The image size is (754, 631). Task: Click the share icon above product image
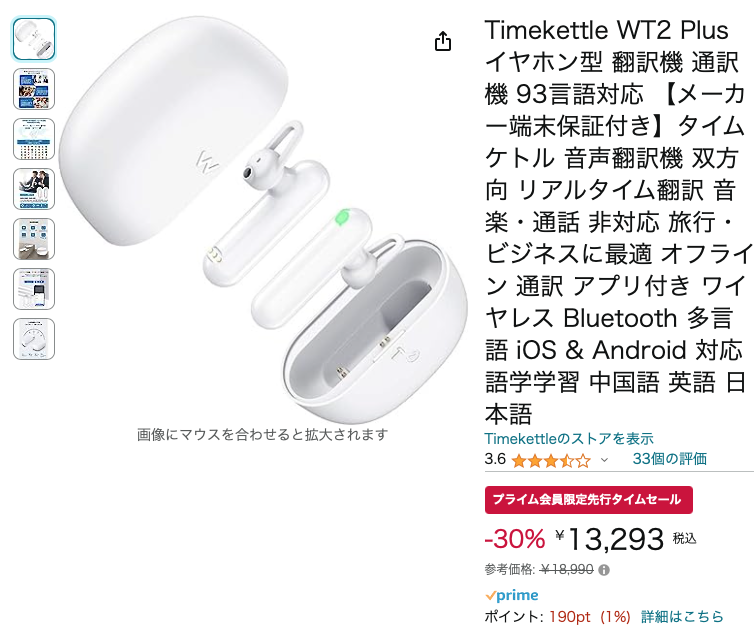(x=443, y=41)
